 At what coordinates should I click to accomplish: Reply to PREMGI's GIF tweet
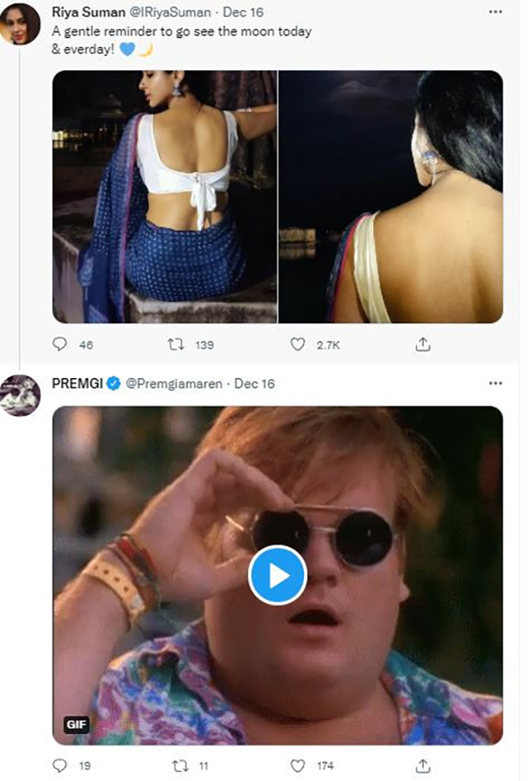[60, 764]
